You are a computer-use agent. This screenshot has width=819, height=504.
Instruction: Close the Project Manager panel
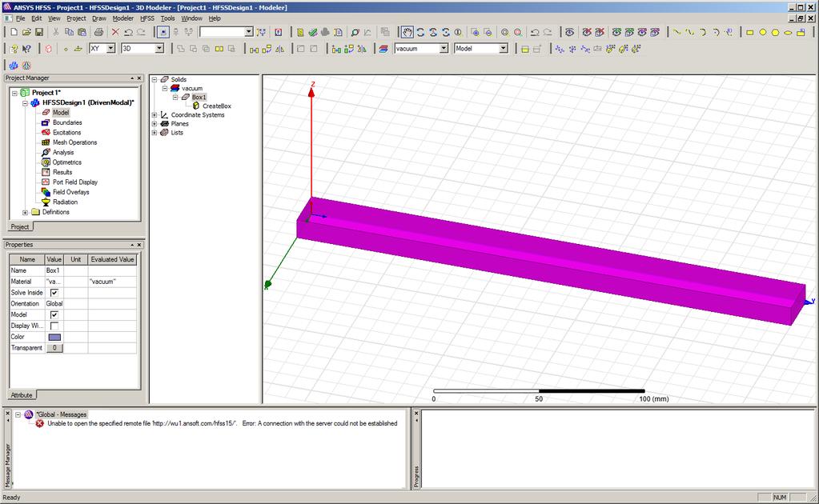[x=139, y=78]
